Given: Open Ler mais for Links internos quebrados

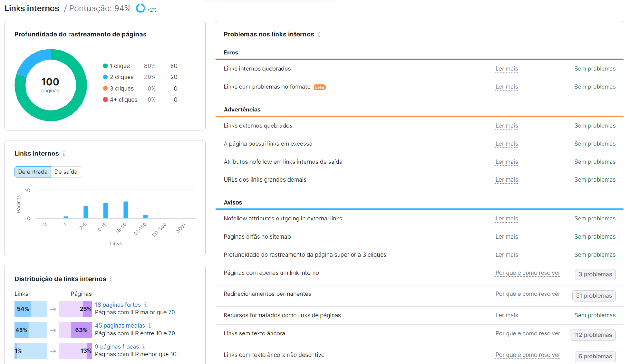Looking at the screenshot, I should point(506,69).
